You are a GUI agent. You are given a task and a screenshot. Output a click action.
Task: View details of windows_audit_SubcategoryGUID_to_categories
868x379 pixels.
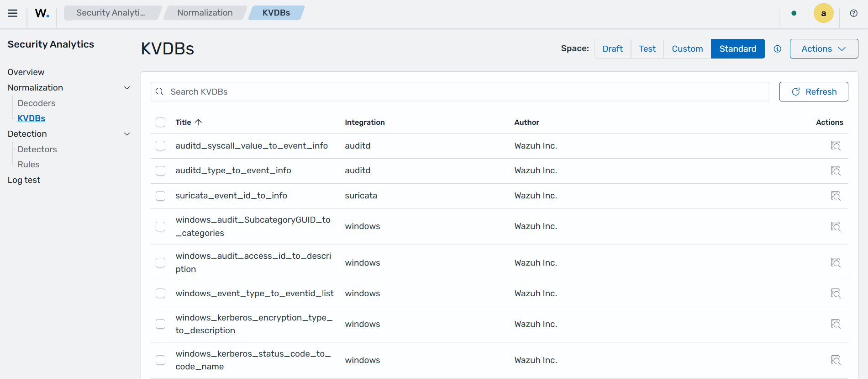836,227
